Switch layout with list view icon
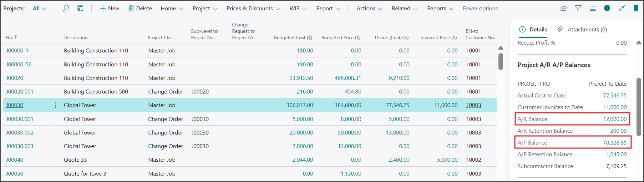The height and width of the screenshot is (182, 644). [x=593, y=8]
